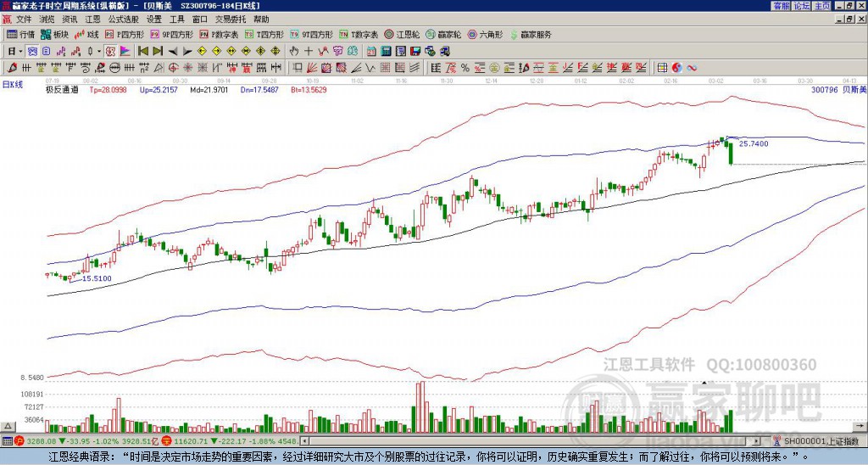Click the 3288.08 index value in status bar
Viewport: 868px width, 465px height.
[42, 441]
